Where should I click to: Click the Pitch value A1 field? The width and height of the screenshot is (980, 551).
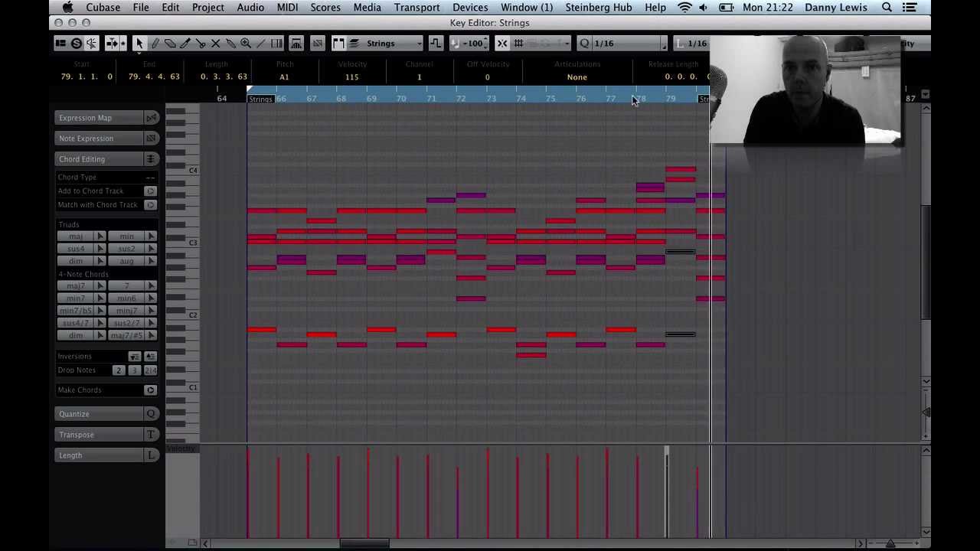(x=284, y=77)
